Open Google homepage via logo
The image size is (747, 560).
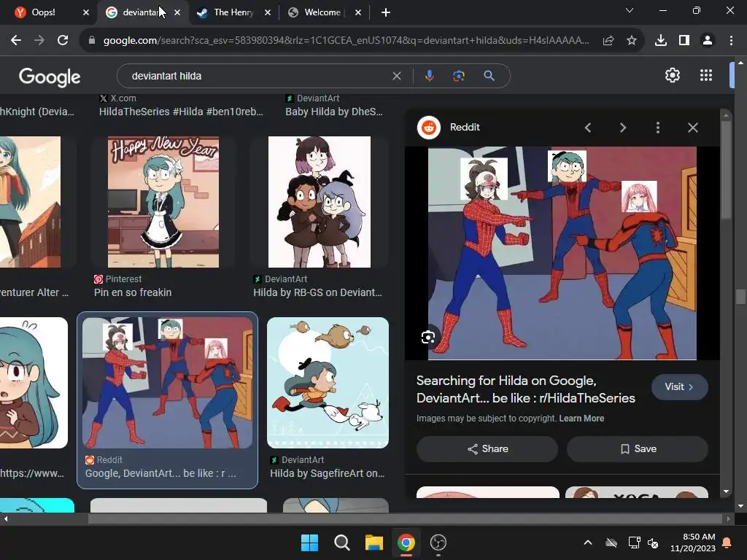click(50, 77)
